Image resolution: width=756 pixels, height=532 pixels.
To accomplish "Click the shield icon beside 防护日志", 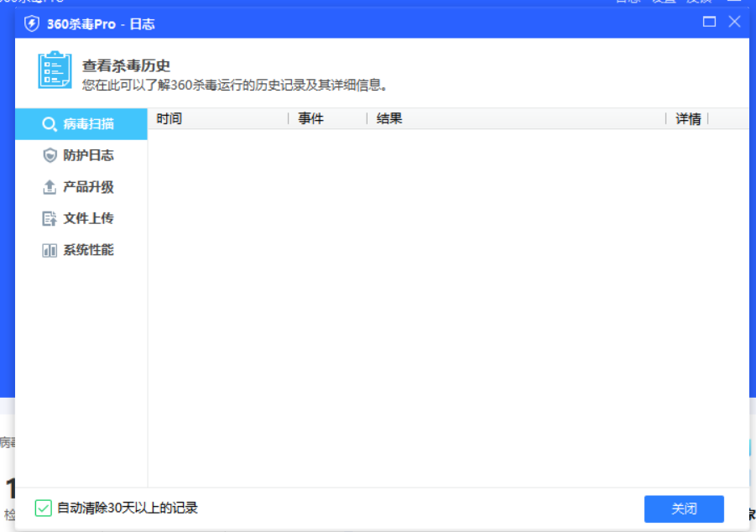I will 50,155.
